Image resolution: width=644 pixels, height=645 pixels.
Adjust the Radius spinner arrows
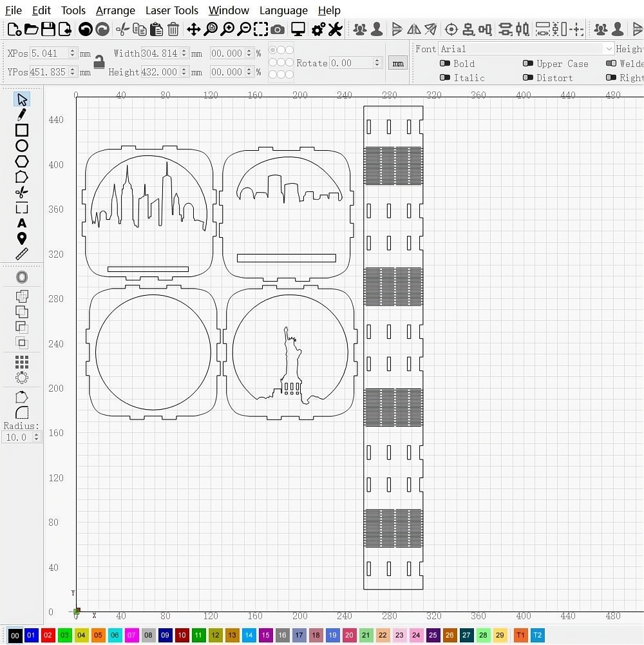pos(36,437)
